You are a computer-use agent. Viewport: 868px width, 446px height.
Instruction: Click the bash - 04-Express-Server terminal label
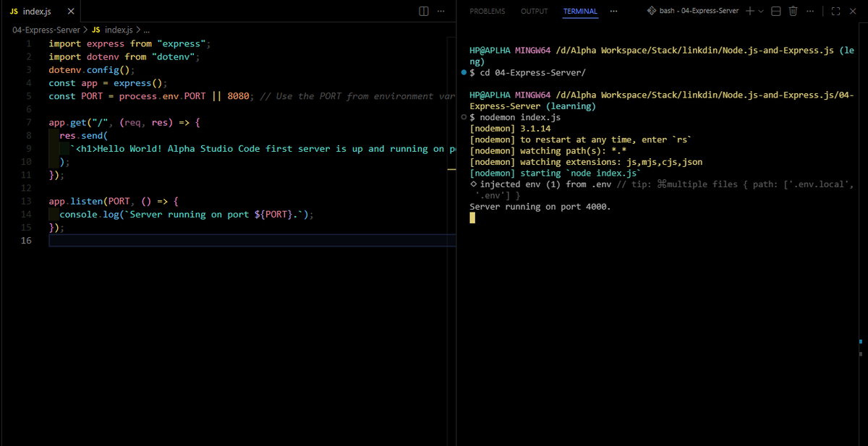pyautogui.click(x=693, y=11)
